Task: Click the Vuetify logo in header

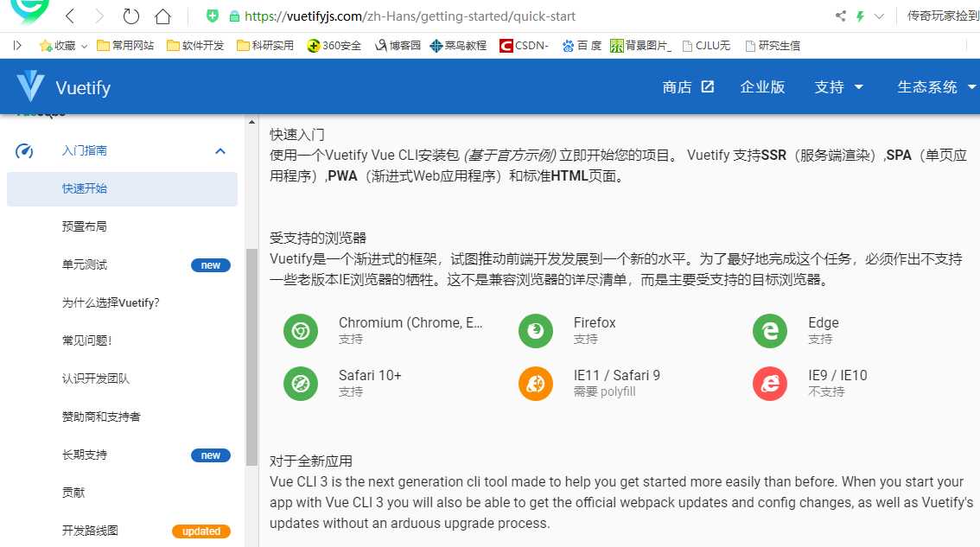Action: [x=30, y=86]
